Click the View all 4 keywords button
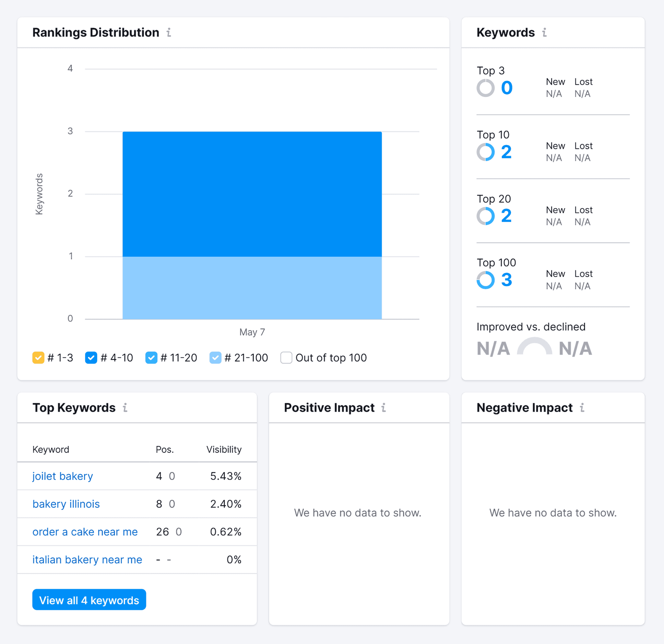The image size is (664, 644). click(89, 600)
